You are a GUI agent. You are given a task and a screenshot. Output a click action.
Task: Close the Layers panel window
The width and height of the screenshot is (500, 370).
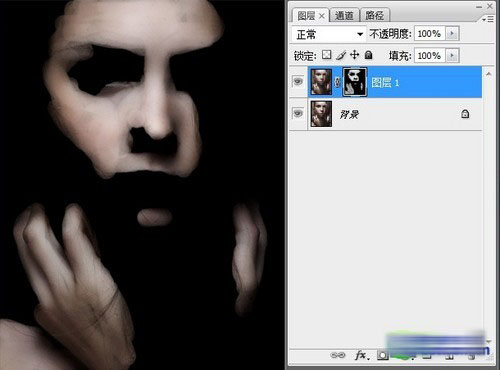click(490, 6)
